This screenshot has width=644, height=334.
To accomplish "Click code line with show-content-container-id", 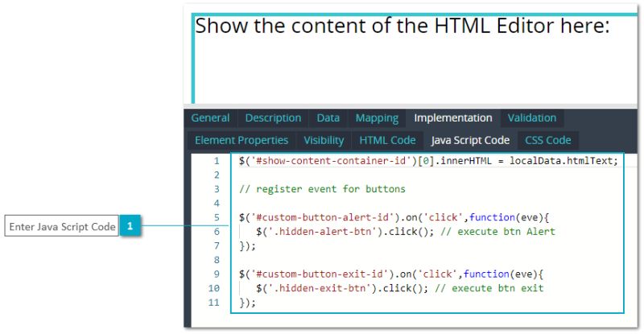I will (x=428, y=161).
